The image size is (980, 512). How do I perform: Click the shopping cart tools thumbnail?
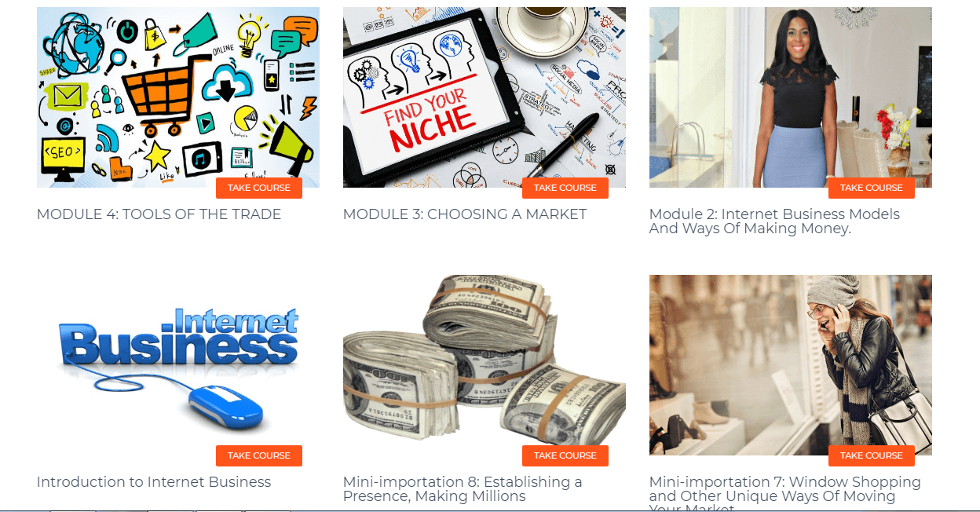(178, 97)
